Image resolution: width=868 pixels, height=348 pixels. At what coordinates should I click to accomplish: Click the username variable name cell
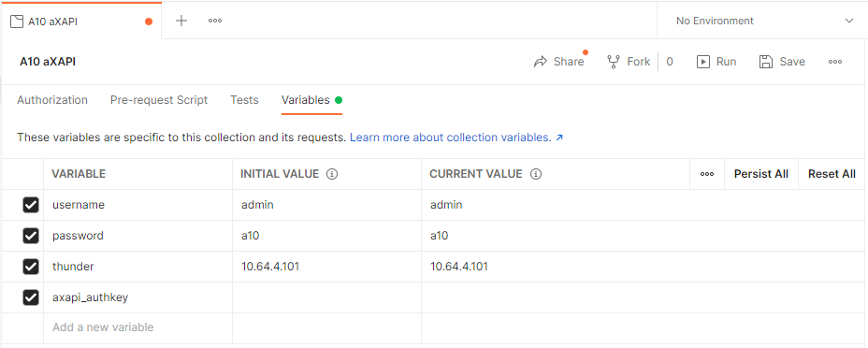(137, 205)
